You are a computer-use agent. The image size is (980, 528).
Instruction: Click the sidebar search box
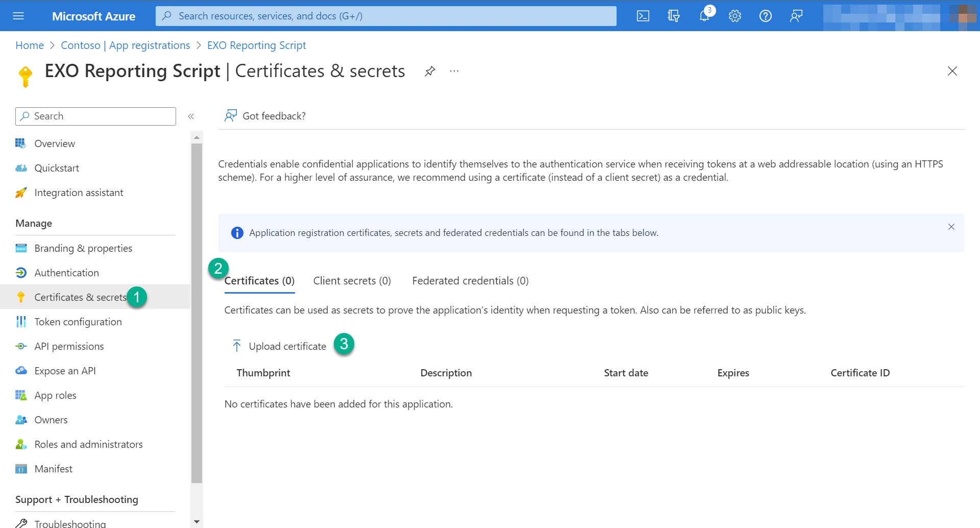95,116
